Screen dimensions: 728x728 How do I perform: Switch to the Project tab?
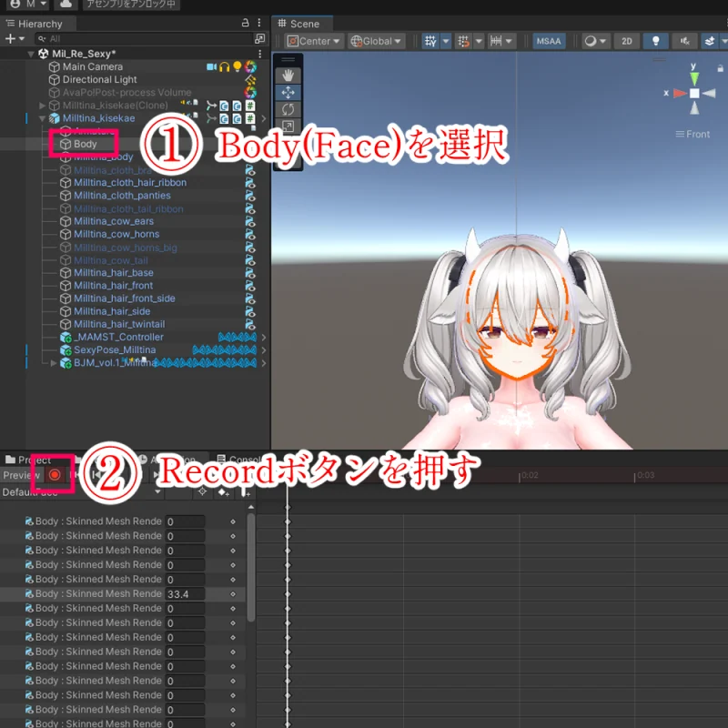tap(29, 460)
